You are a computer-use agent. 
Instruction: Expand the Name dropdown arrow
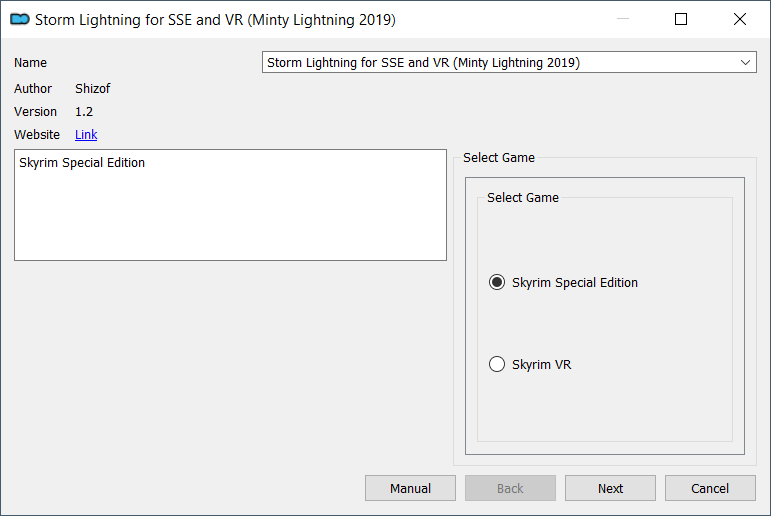[x=745, y=62]
